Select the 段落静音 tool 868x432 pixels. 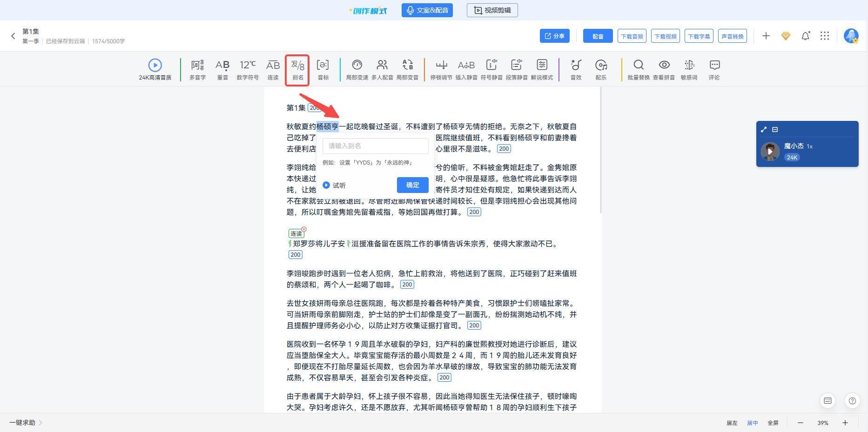517,70
